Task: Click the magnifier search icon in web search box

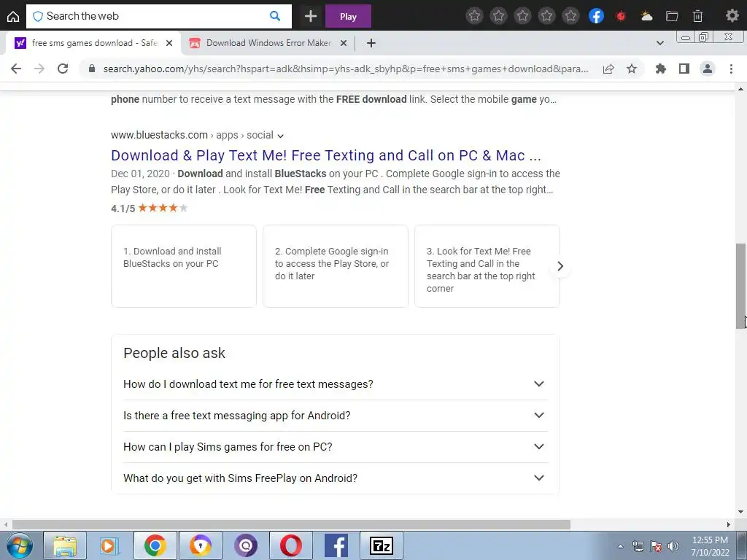Action: coord(275,16)
